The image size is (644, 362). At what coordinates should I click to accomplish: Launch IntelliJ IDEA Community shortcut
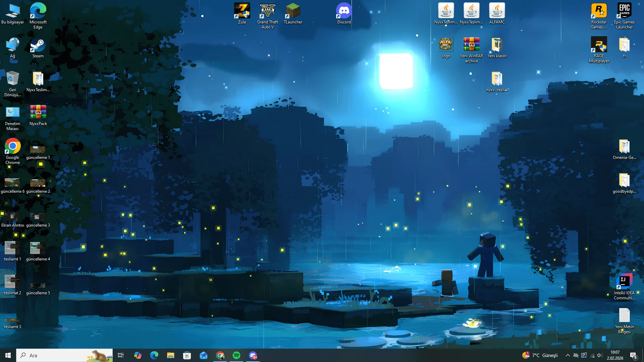[624, 287]
